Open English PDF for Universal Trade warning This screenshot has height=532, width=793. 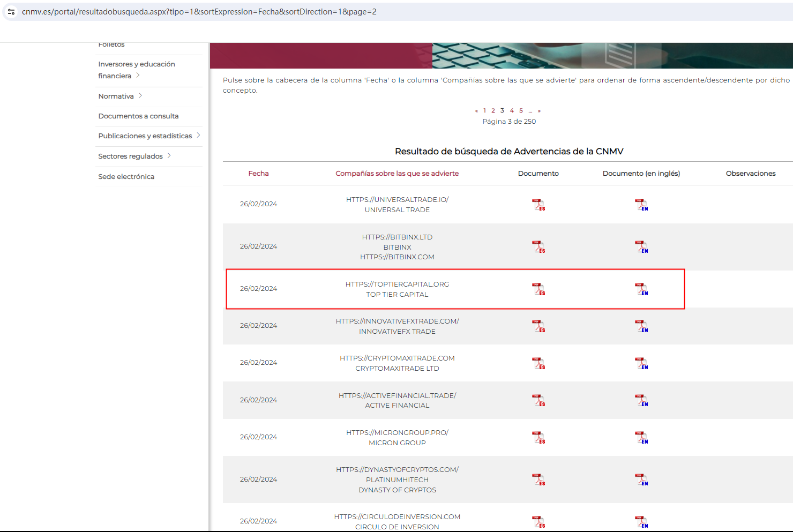click(x=641, y=205)
